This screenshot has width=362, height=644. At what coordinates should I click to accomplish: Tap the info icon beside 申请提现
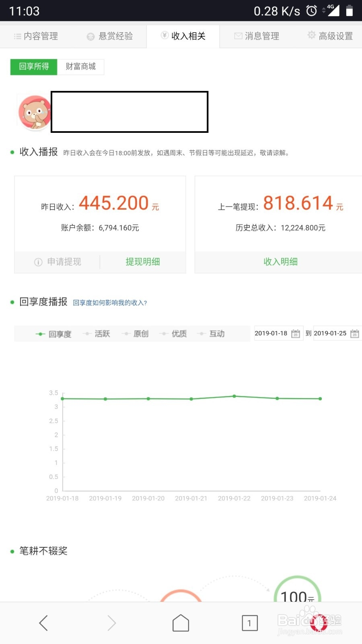[x=38, y=262]
